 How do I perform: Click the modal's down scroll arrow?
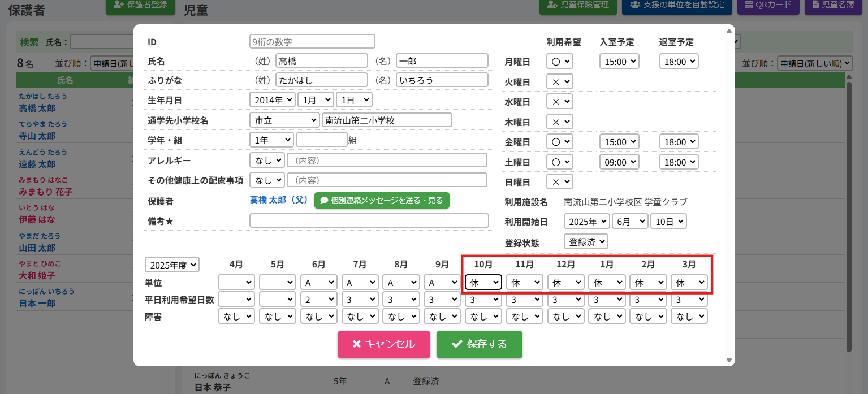[x=729, y=360]
